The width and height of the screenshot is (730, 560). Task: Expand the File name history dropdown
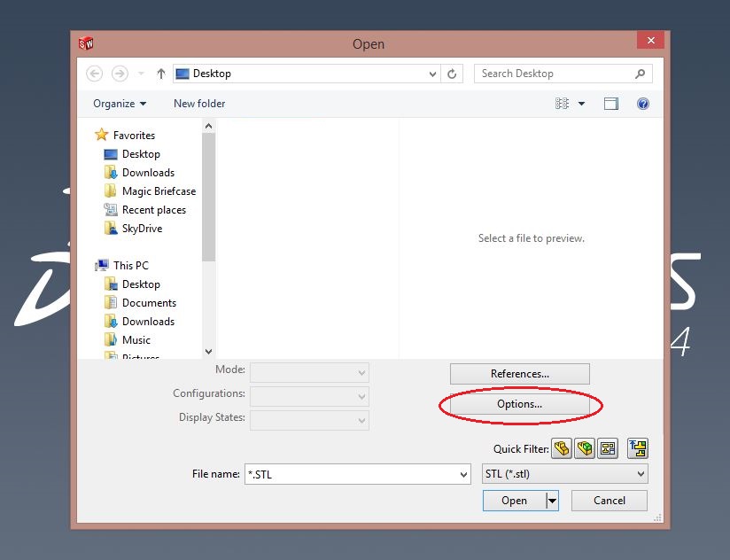point(463,475)
